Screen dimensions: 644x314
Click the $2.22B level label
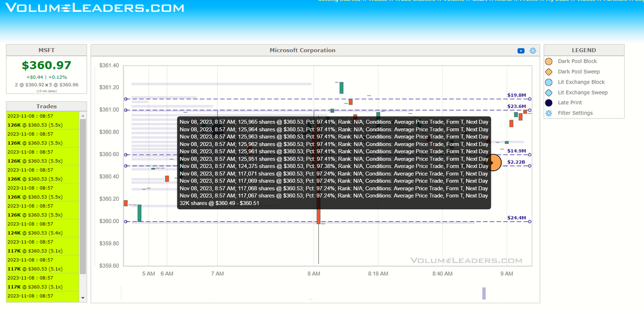[516, 162]
